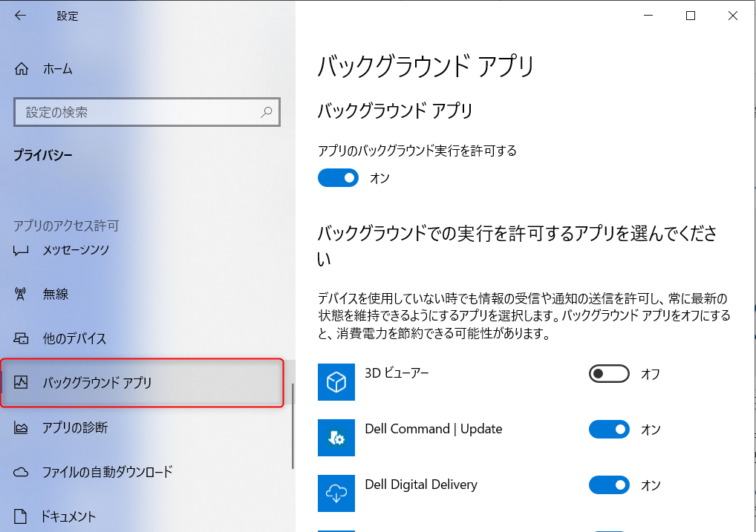Click the ファイルの自動ダウンロード cloud icon
This screenshot has width=756, height=532.
pyautogui.click(x=21, y=472)
